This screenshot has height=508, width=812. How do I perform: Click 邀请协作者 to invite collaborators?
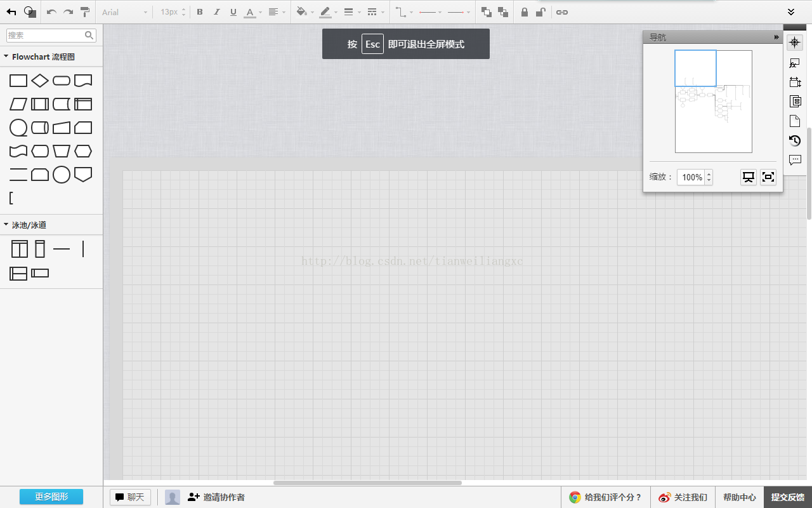pos(216,497)
